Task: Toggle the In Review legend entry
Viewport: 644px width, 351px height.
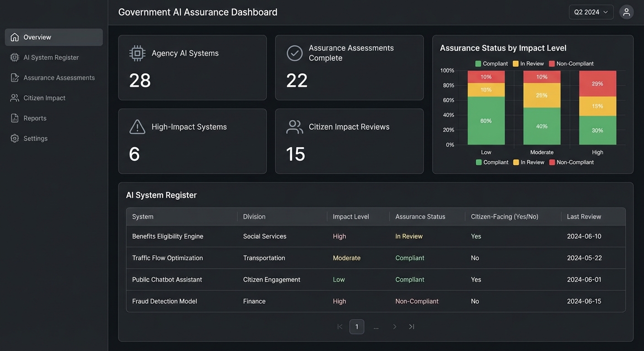Action: [x=529, y=162]
